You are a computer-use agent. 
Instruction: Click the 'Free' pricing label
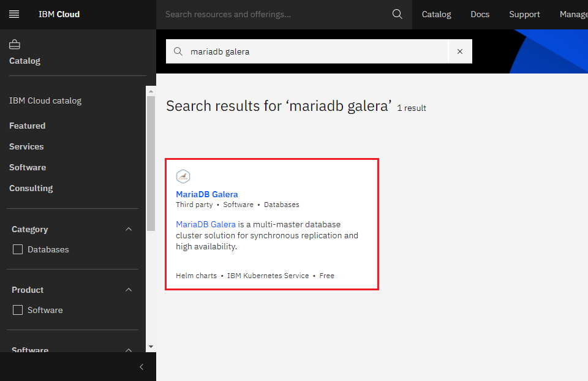326,276
